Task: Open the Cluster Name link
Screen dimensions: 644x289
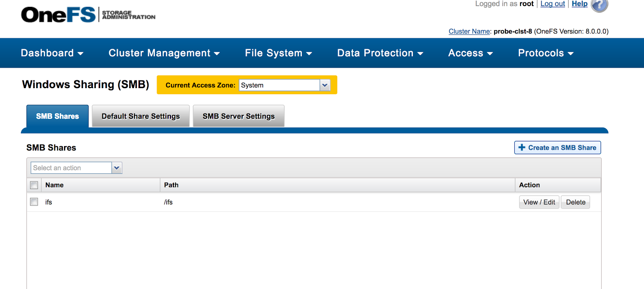Action: [469, 31]
